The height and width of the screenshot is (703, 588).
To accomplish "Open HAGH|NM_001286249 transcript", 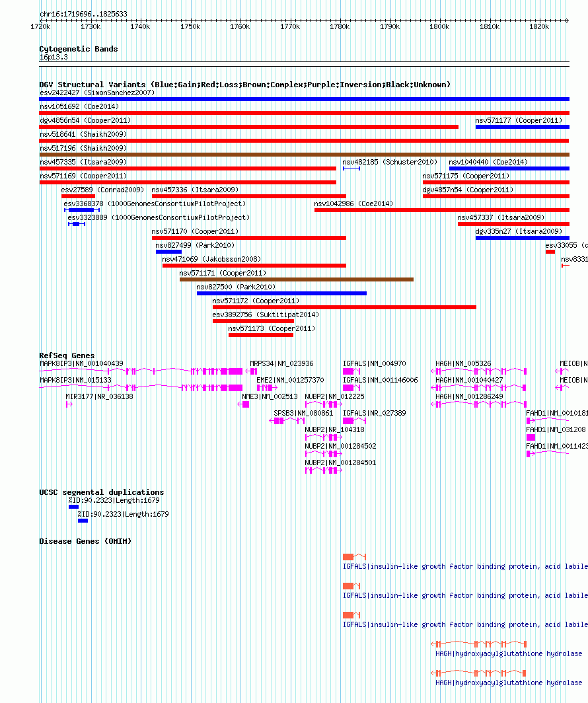I will (478, 404).
